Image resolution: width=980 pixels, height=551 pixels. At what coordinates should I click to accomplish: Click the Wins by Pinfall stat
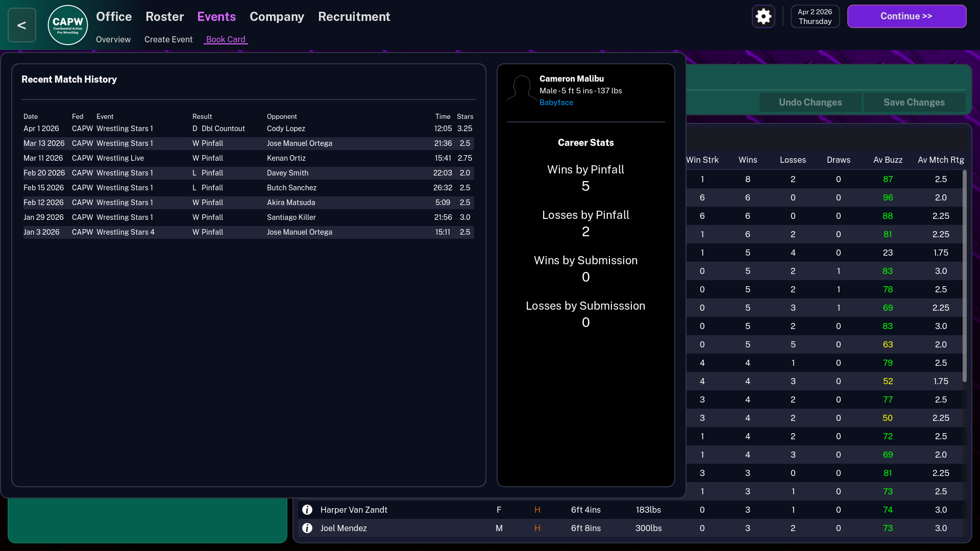tap(585, 178)
